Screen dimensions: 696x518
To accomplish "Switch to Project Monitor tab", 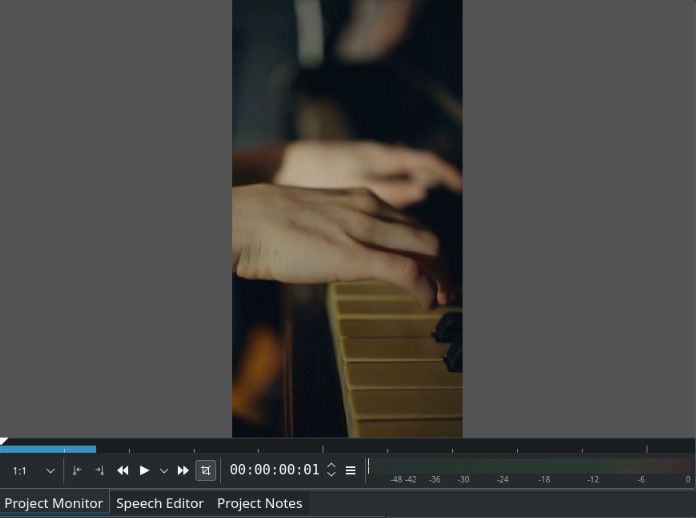I will 54,503.
